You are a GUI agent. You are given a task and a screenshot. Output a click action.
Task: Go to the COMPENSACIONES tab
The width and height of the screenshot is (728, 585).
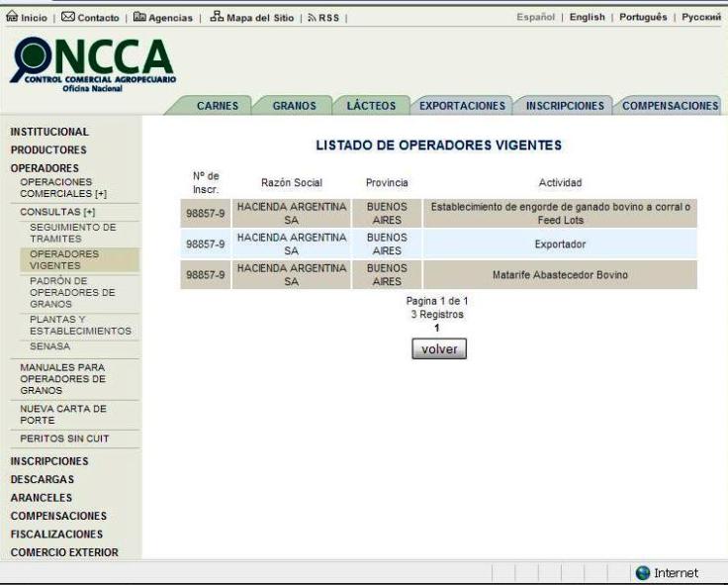click(x=670, y=106)
